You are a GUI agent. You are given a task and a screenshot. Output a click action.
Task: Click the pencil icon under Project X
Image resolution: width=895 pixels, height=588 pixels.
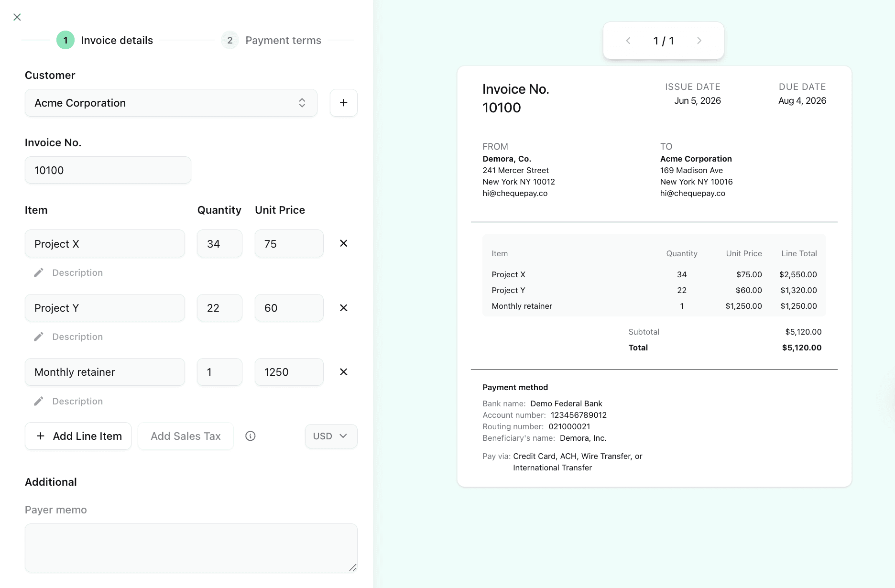[39, 272]
